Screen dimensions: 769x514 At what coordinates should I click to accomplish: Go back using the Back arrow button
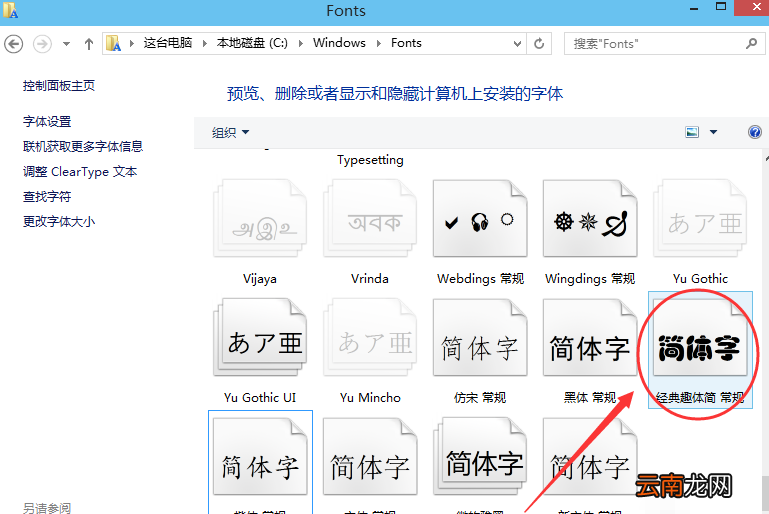tap(13, 44)
